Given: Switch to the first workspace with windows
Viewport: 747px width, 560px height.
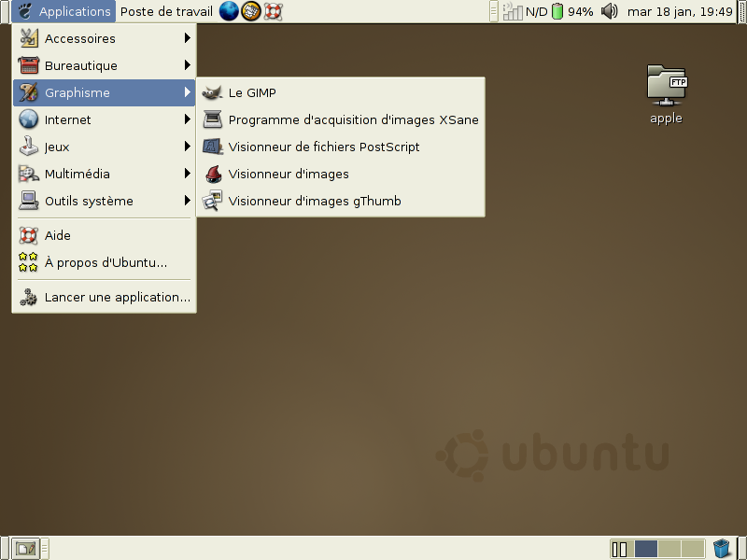Looking at the screenshot, I should point(622,549).
